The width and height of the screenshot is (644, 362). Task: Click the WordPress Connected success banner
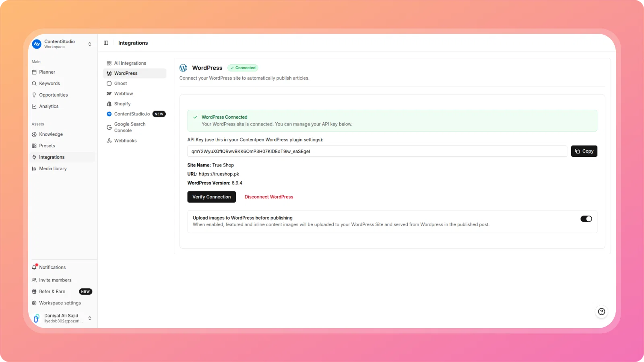tap(392, 121)
